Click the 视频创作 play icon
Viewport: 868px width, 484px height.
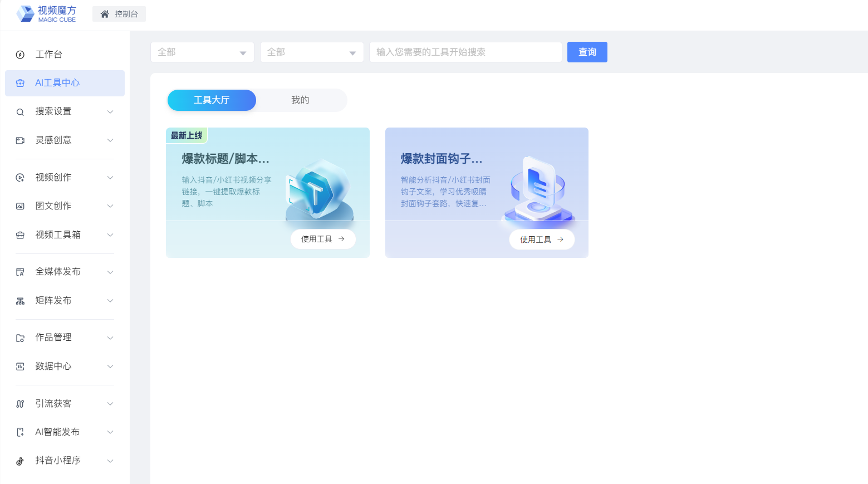pos(20,178)
